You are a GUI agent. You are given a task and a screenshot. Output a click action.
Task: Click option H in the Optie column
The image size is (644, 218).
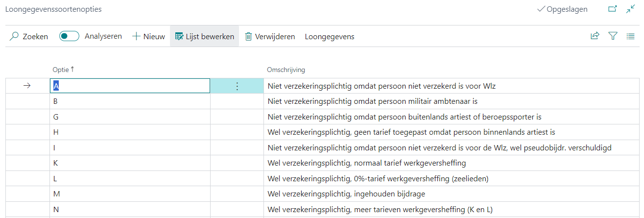[x=56, y=132]
